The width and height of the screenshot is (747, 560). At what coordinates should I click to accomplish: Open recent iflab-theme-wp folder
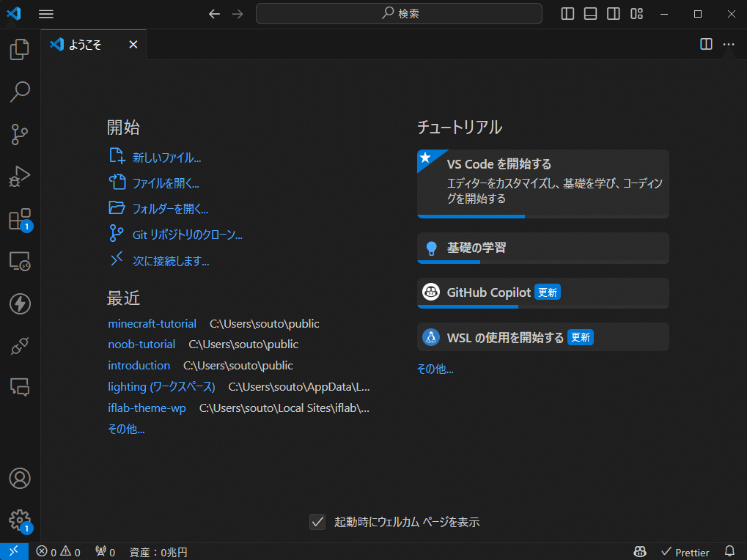pyautogui.click(x=147, y=408)
